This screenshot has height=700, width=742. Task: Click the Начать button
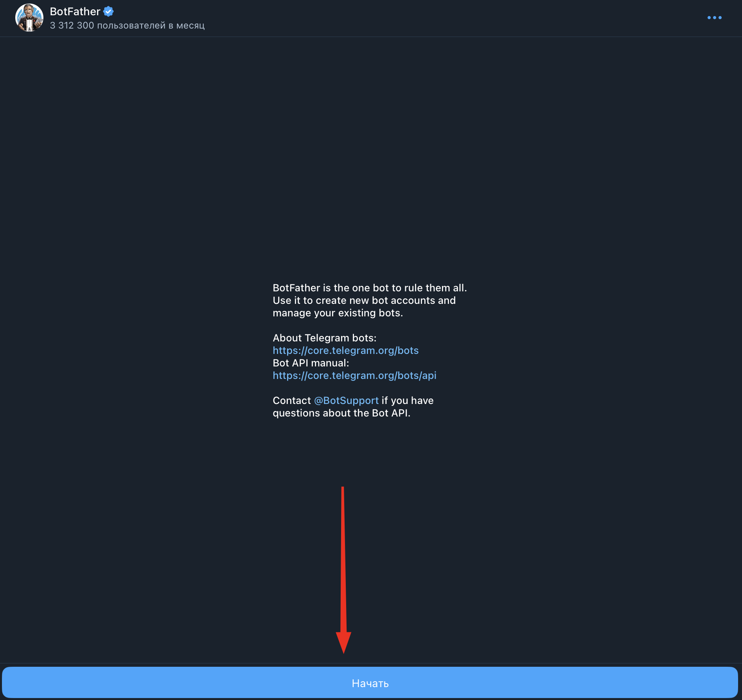pyautogui.click(x=370, y=683)
